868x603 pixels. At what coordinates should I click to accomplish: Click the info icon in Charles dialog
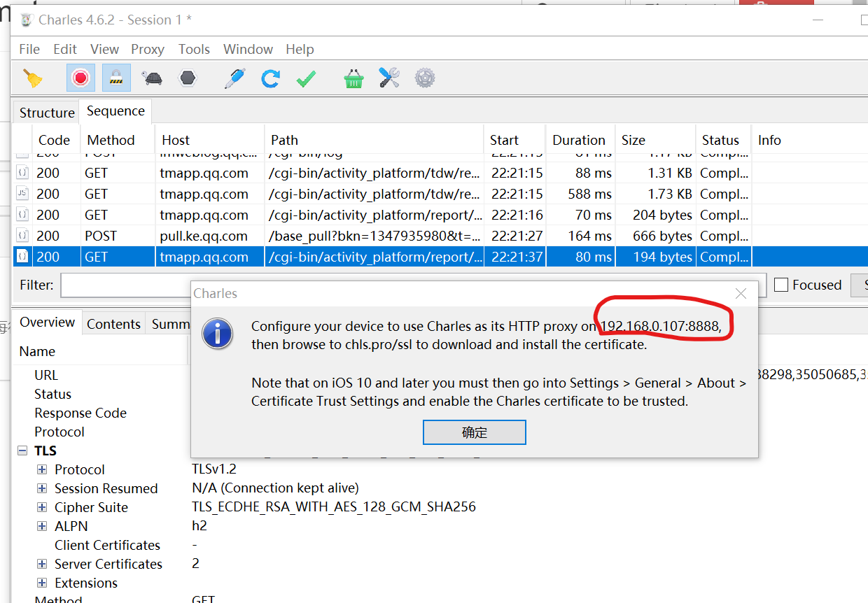(218, 334)
